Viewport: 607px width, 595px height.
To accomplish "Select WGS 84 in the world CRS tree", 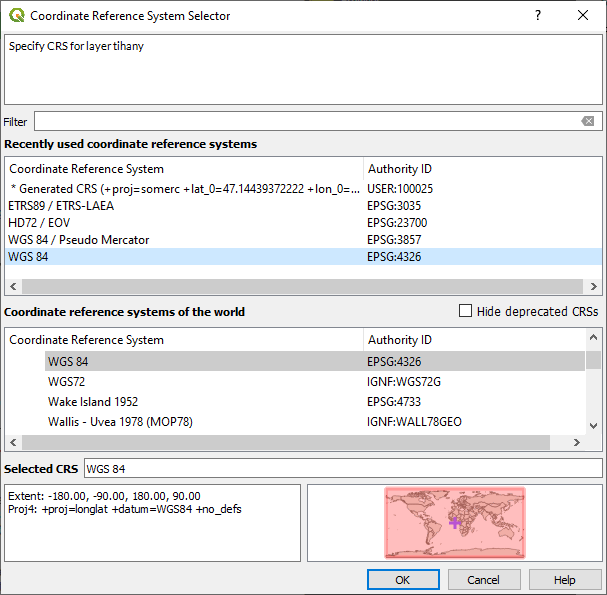I will pos(314,362).
